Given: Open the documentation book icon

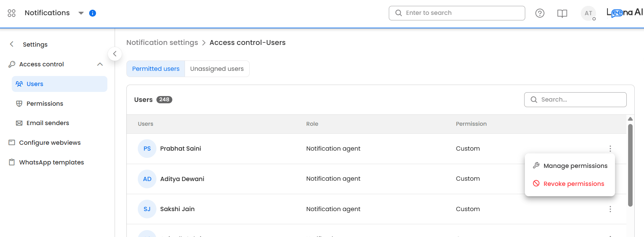Looking at the screenshot, I should click(x=562, y=13).
